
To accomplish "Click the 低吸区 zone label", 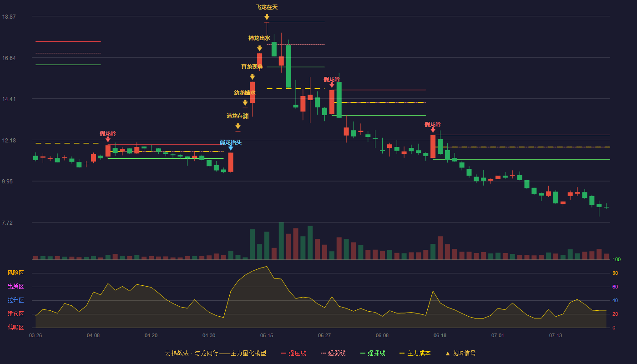I will pos(15,327).
